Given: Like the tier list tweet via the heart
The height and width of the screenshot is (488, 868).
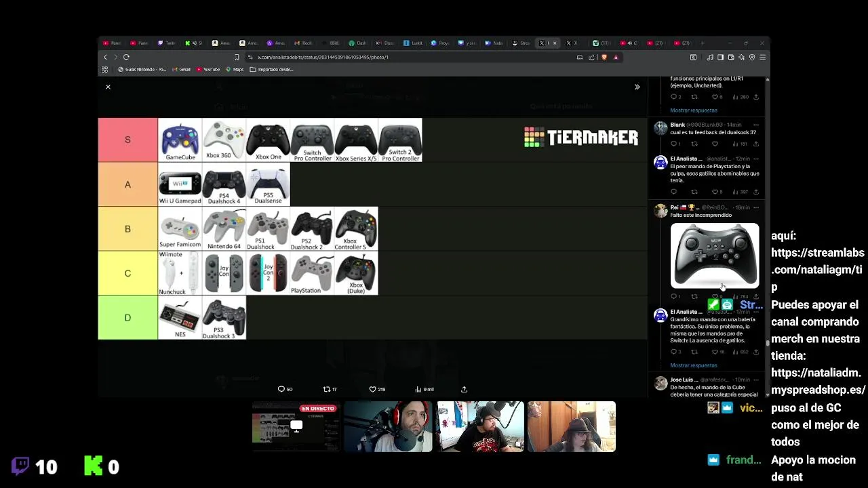Looking at the screenshot, I should click(376, 389).
